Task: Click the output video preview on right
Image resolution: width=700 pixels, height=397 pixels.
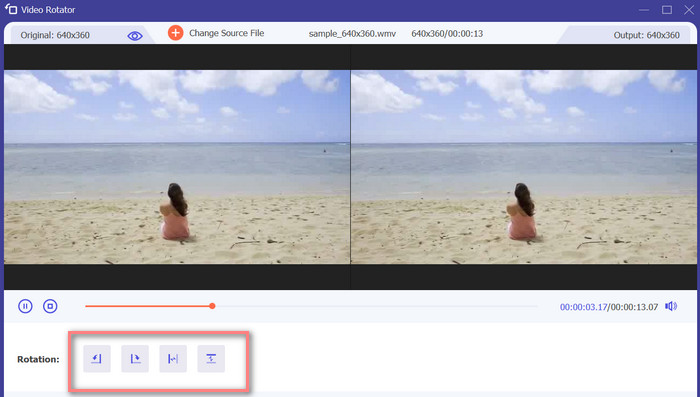Action: pyautogui.click(x=524, y=167)
